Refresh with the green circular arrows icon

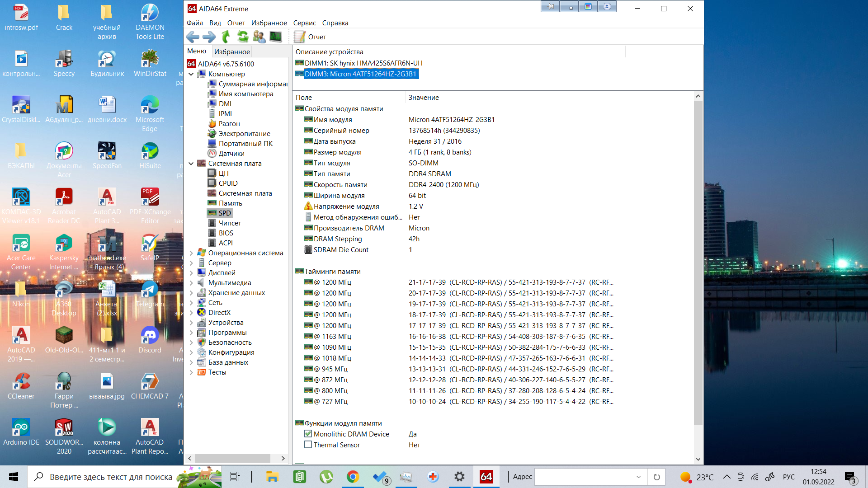pyautogui.click(x=243, y=37)
